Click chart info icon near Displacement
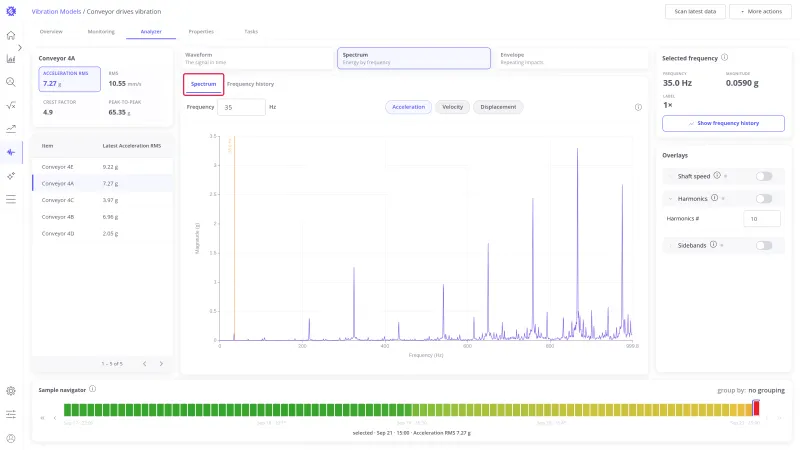Viewport: 800px width, 450px height. [x=638, y=107]
